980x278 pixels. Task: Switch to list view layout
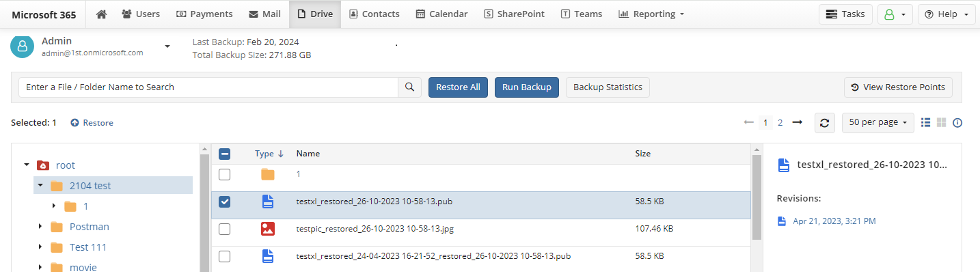[926, 122]
